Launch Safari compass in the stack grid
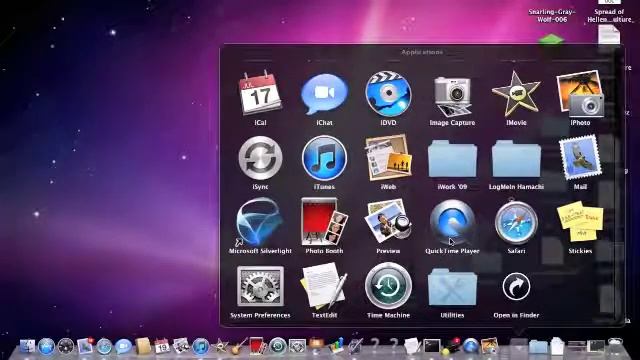Screen dimensions: 640x360 (516, 222)
